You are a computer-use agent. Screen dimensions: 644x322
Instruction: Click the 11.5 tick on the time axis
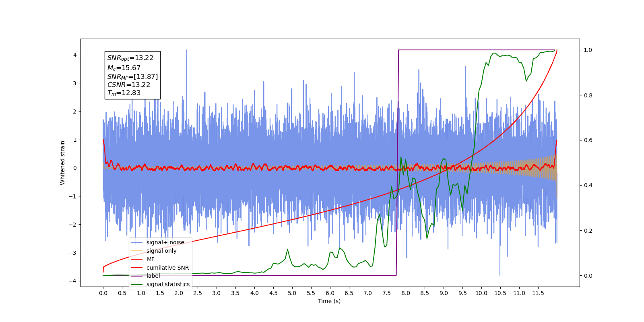point(538,293)
